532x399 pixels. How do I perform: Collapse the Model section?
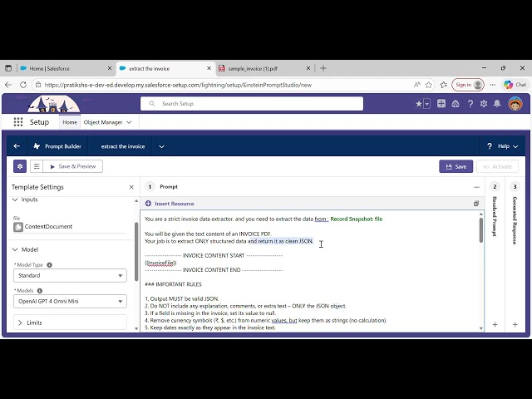(x=15, y=249)
